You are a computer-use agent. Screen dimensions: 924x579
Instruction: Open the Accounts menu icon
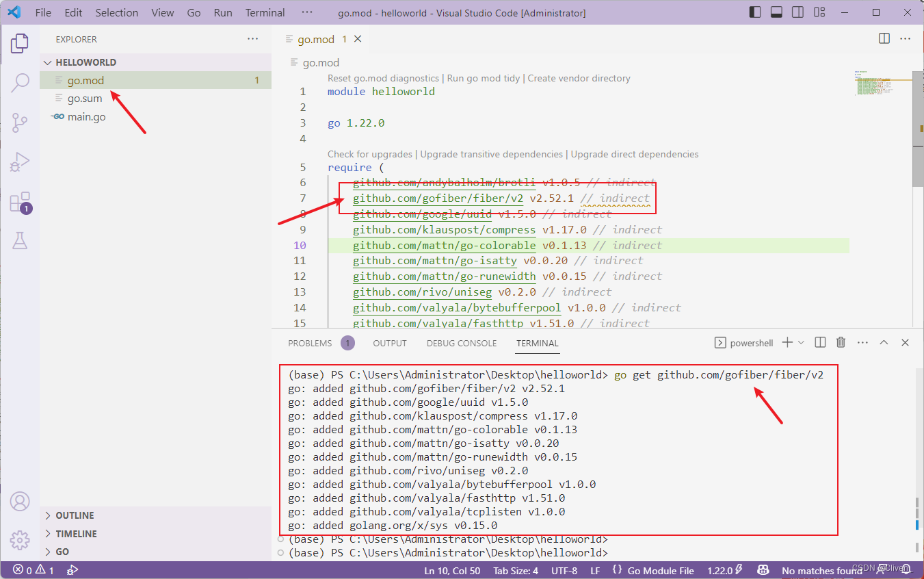pyautogui.click(x=20, y=501)
